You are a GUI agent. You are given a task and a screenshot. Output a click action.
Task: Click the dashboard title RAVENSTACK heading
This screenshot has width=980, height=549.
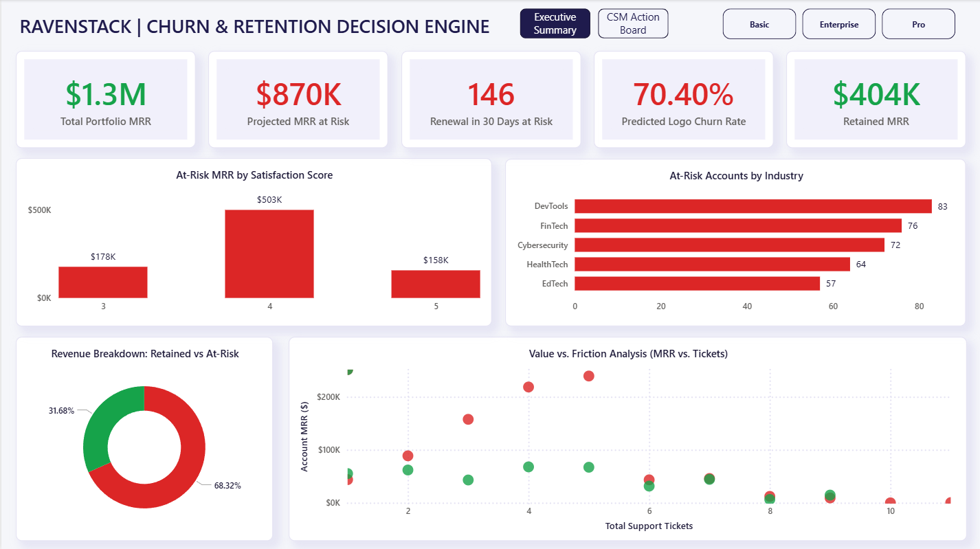coord(254,27)
